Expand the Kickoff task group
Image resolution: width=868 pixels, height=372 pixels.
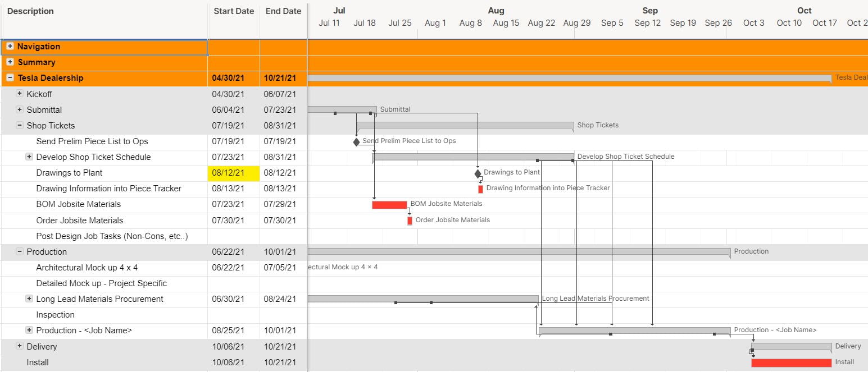(19, 94)
